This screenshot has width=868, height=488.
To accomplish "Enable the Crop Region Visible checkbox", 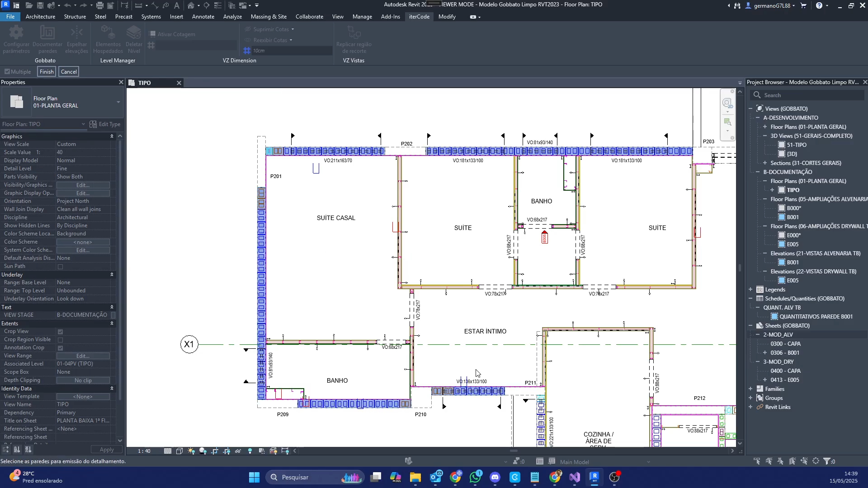I will pyautogui.click(x=60, y=340).
